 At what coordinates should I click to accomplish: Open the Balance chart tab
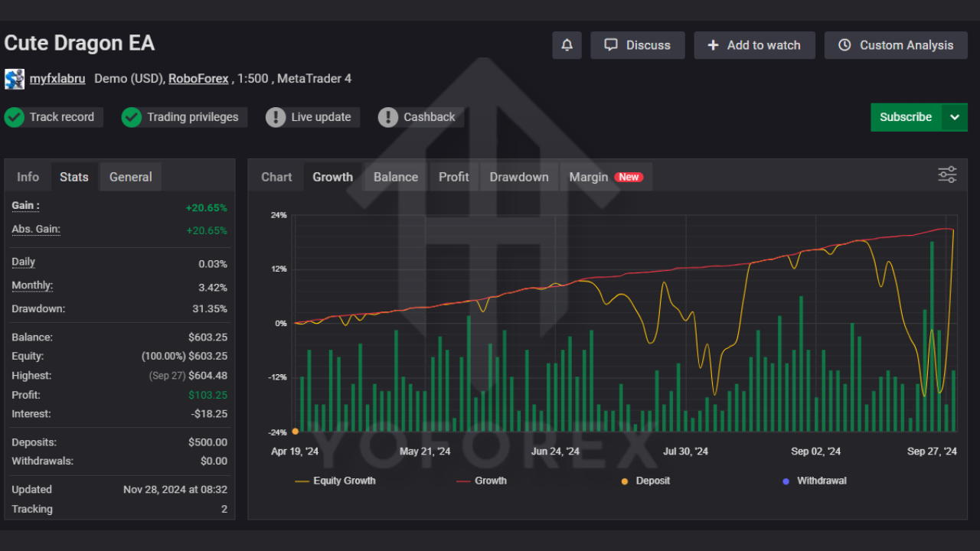point(396,177)
